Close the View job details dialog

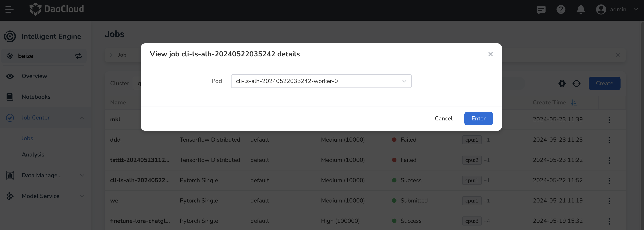click(490, 54)
